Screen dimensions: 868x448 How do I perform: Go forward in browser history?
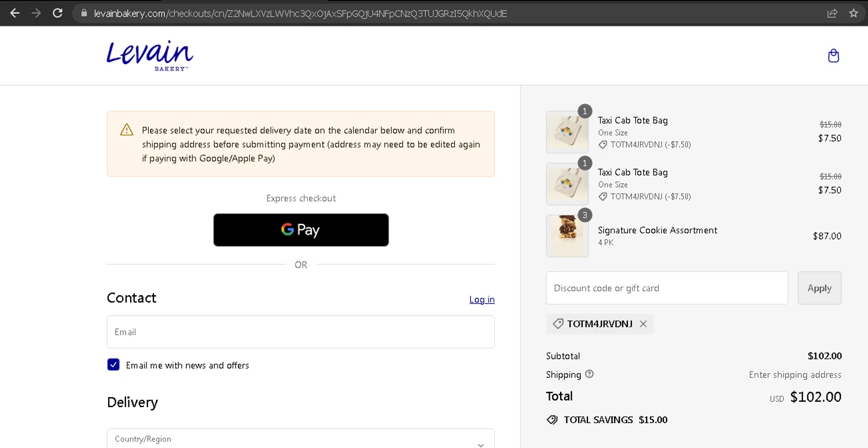point(36,13)
